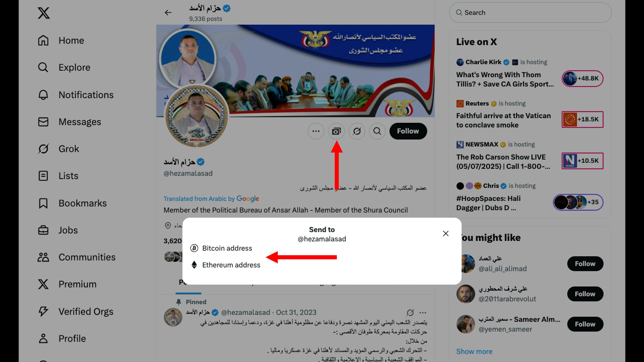
Task: Click the Search input field
Action: click(x=530, y=13)
